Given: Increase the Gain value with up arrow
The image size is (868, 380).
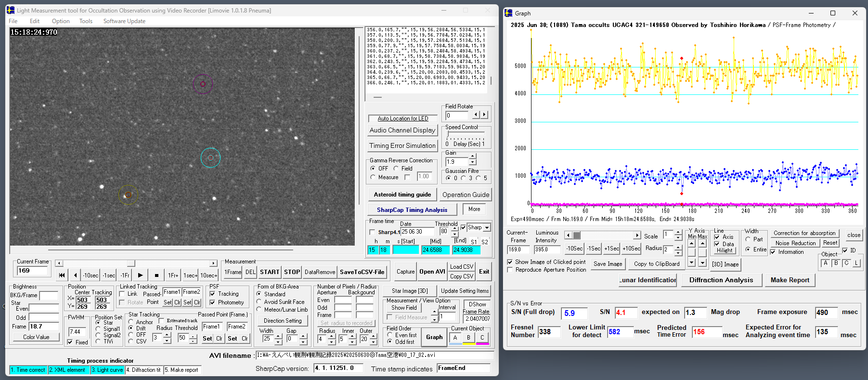Looking at the screenshot, I should point(473,157).
